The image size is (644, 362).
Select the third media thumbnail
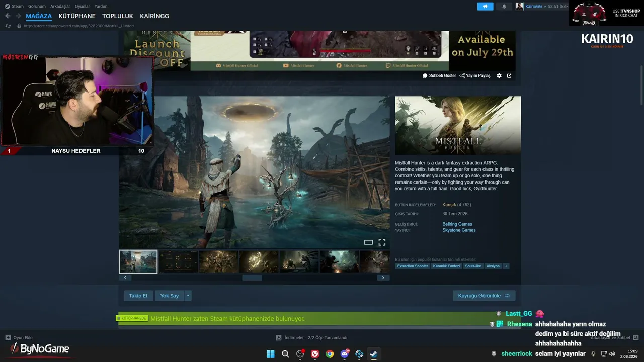pyautogui.click(x=219, y=261)
